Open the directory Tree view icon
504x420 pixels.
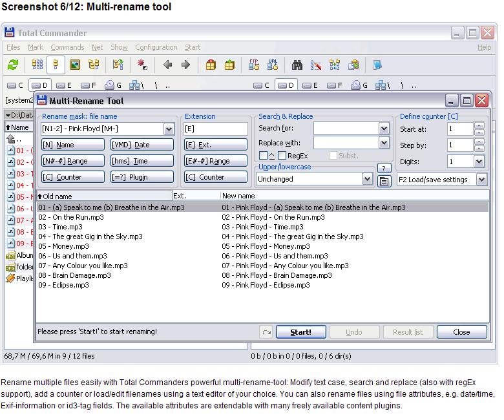(94, 65)
